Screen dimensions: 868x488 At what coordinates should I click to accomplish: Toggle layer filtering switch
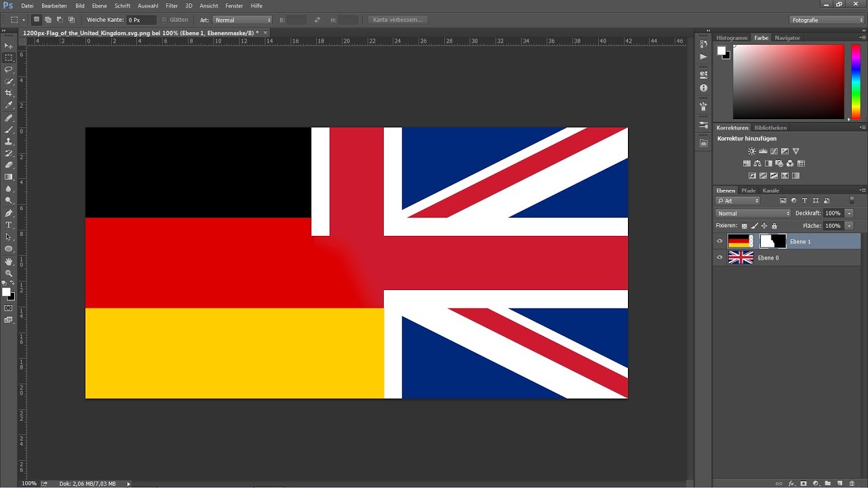tap(852, 201)
